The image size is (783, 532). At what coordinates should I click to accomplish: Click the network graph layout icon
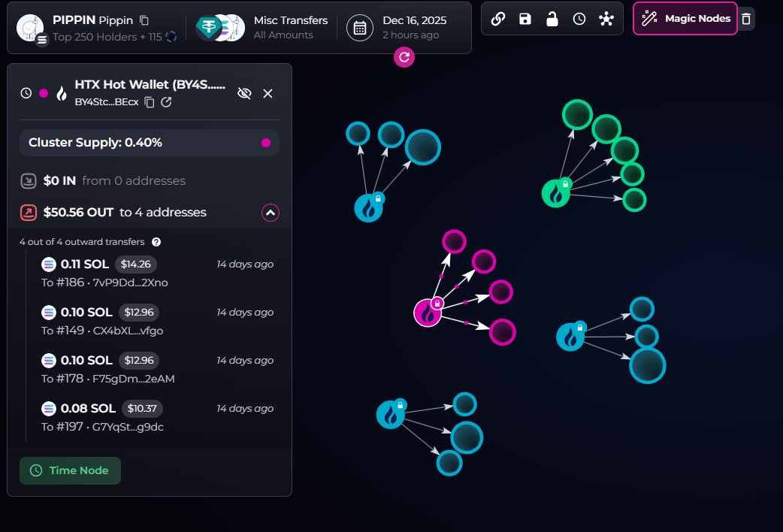(606, 19)
